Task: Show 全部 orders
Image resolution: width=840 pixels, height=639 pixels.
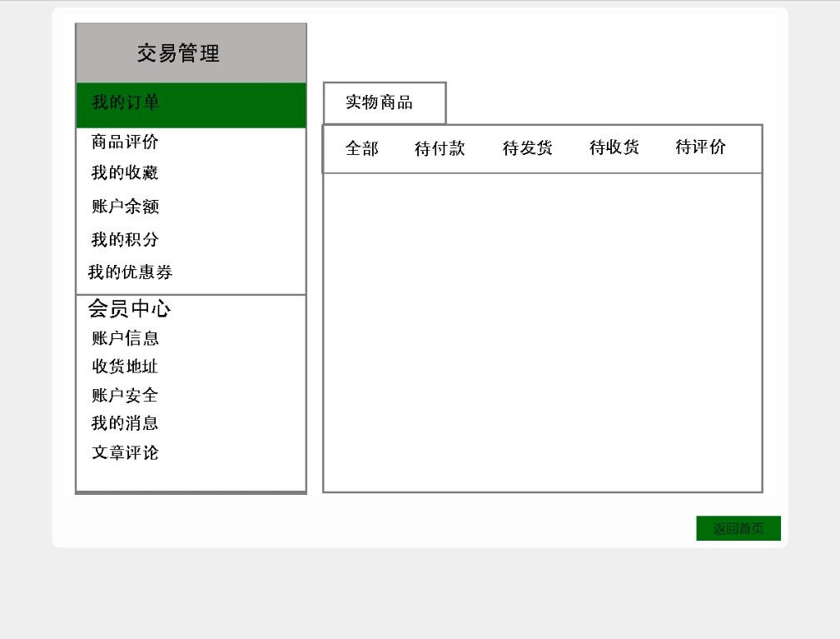Action: pos(362,149)
